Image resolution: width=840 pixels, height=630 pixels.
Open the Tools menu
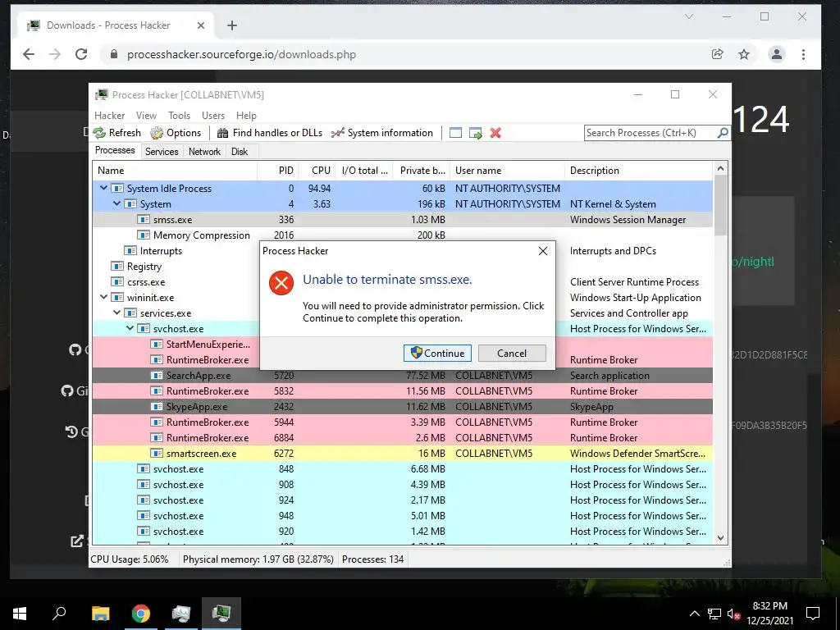pyautogui.click(x=179, y=115)
